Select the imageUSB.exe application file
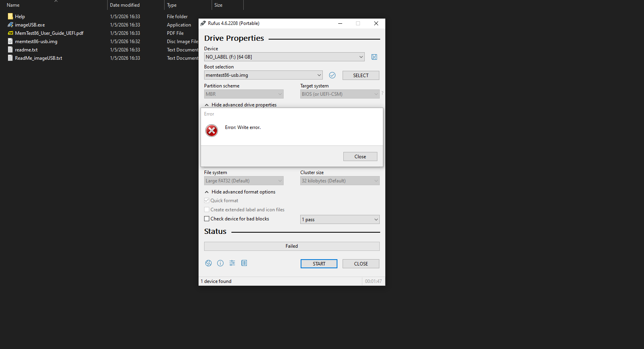Viewport: 644px width, 349px height. click(30, 25)
